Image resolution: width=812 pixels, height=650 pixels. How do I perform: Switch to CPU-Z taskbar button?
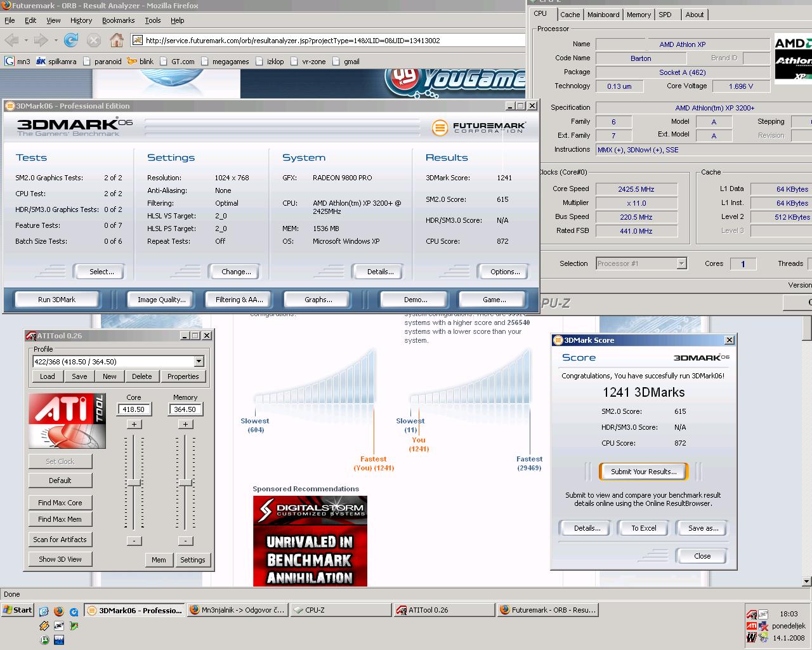tap(341, 610)
